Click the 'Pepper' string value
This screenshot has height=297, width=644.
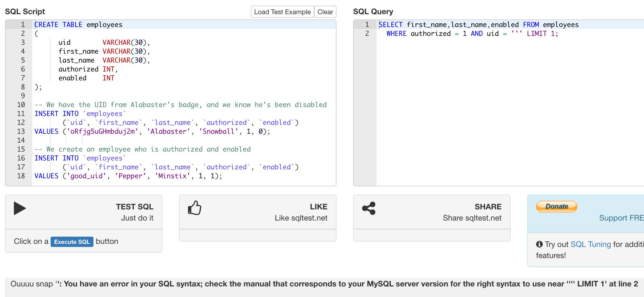click(130, 176)
